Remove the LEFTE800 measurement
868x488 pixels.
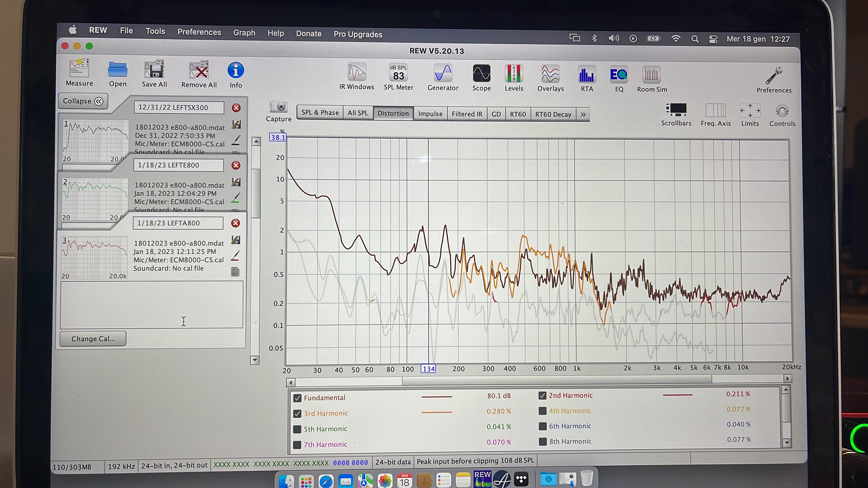[x=236, y=165]
